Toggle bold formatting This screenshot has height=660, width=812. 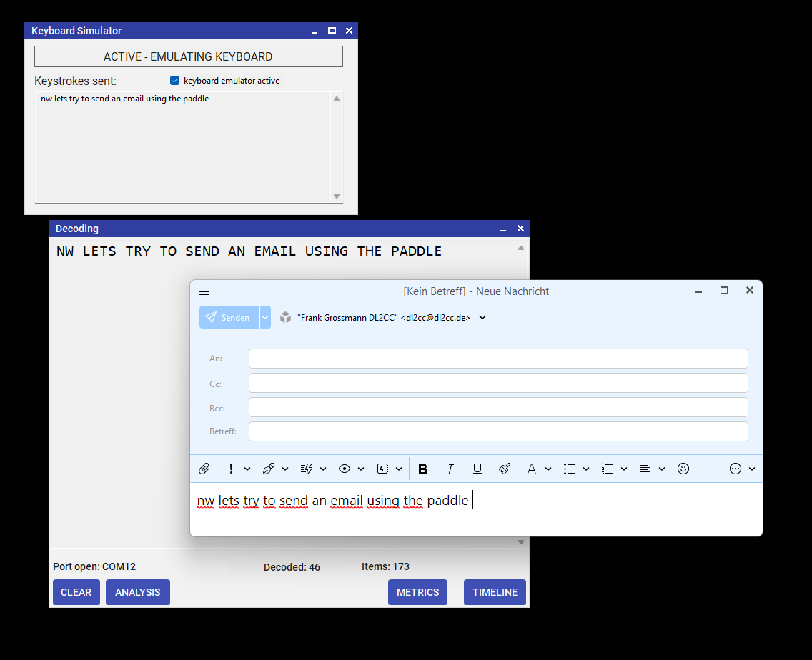[422, 469]
